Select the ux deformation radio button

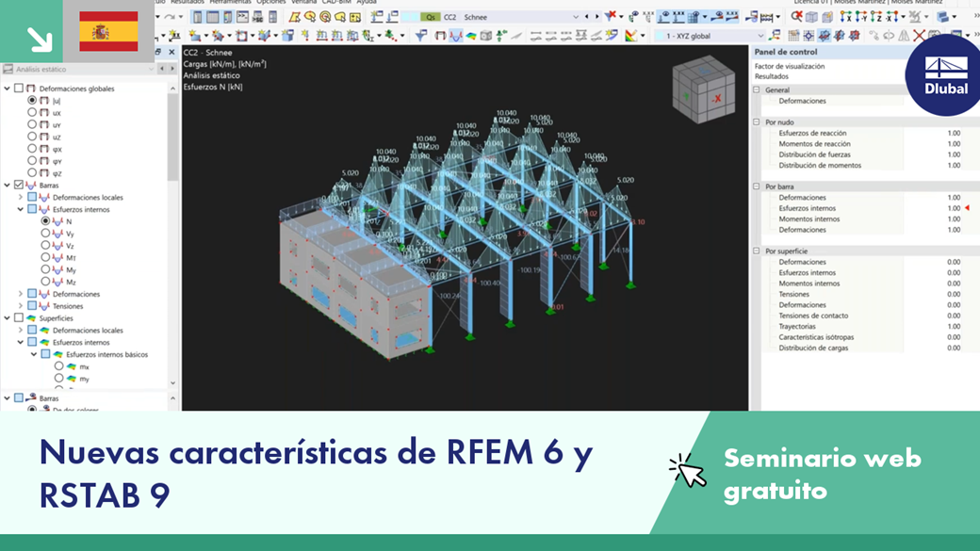(32, 112)
